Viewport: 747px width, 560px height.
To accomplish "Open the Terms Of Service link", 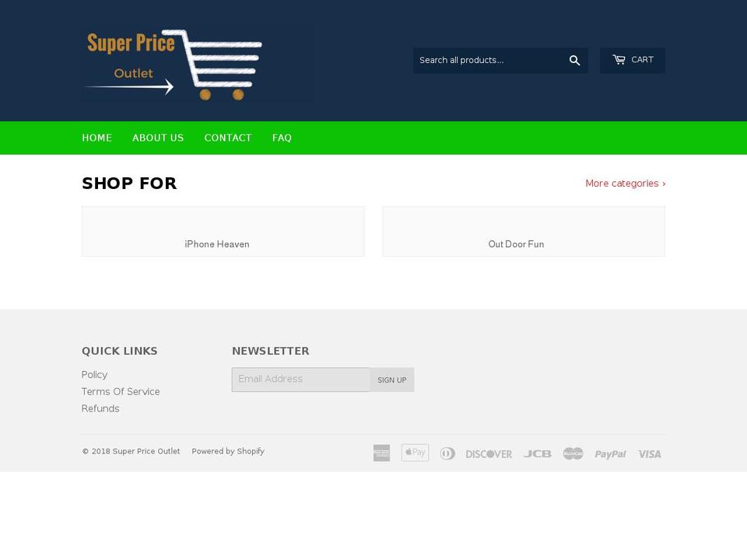I will [x=121, y=391].
